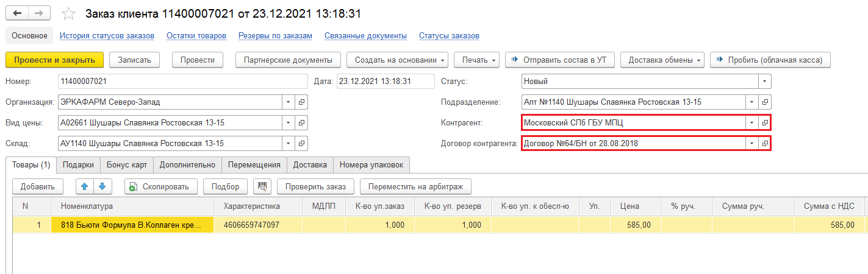This screenshot has height=274, width=868.
Task: Open the Контрагент field's linked record icon
Action: click(x=765, y=123)
